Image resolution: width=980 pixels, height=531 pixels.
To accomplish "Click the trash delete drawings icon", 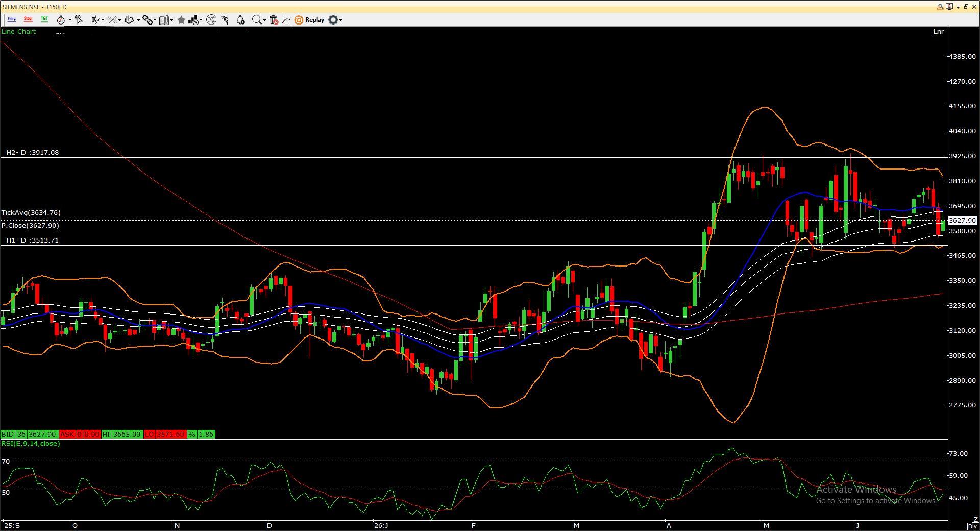I will pos(274,20).
